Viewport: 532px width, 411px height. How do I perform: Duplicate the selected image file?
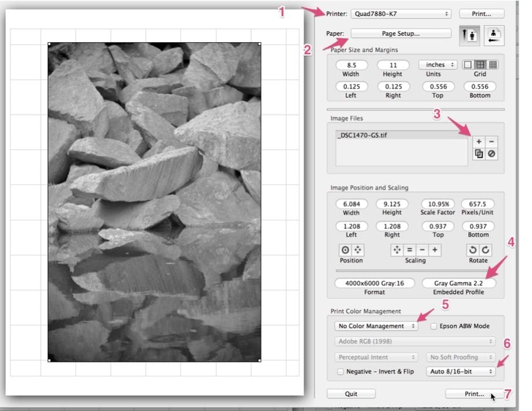click(479, 154)
